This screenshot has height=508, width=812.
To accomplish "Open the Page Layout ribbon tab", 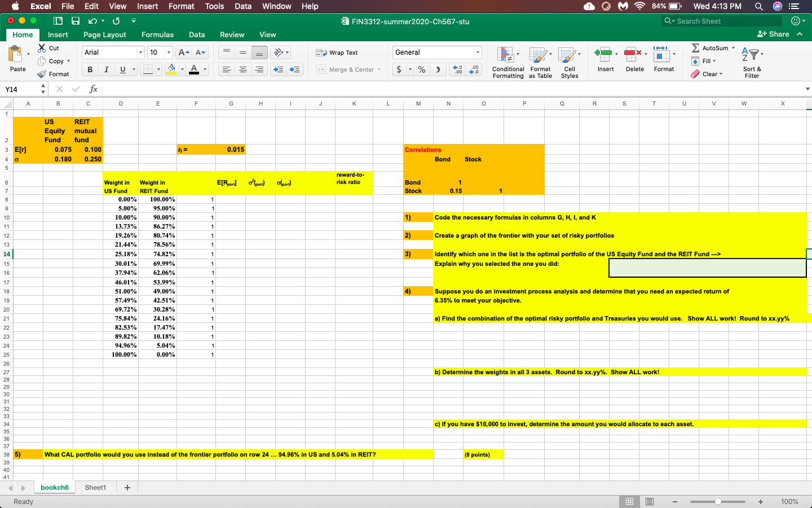I will [105, 34].
